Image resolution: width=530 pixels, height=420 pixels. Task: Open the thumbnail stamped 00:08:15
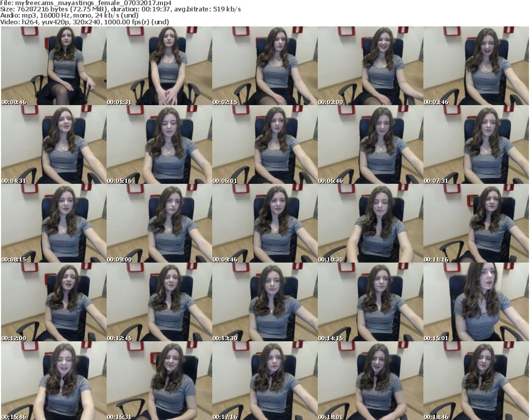tap(54, 223)
